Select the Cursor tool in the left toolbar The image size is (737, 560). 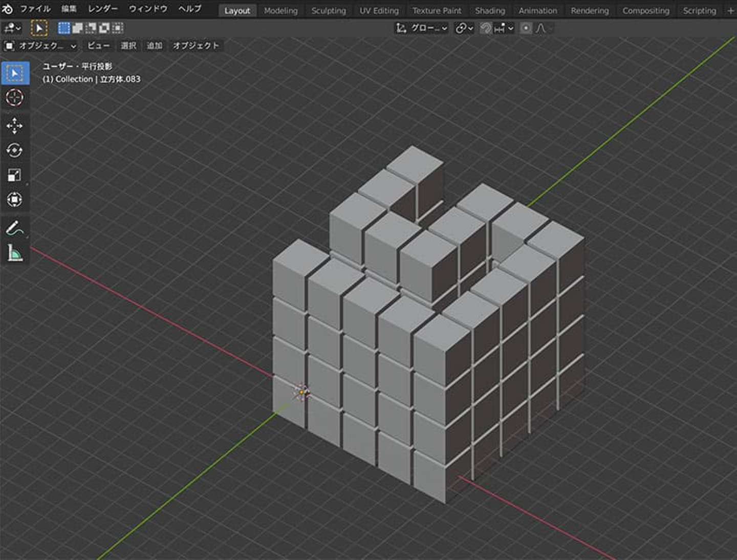[x=14, y=97]
